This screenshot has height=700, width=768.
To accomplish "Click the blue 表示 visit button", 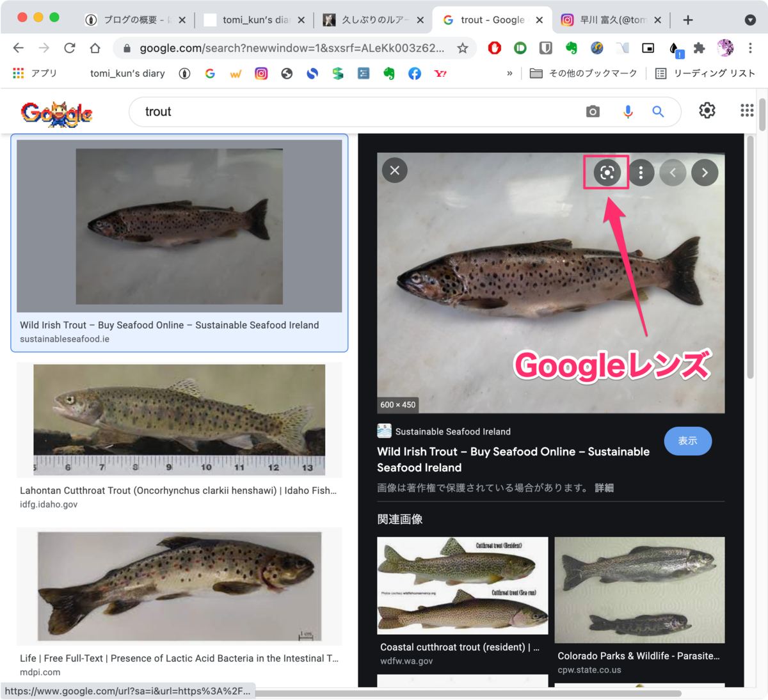I will (687, 441).
